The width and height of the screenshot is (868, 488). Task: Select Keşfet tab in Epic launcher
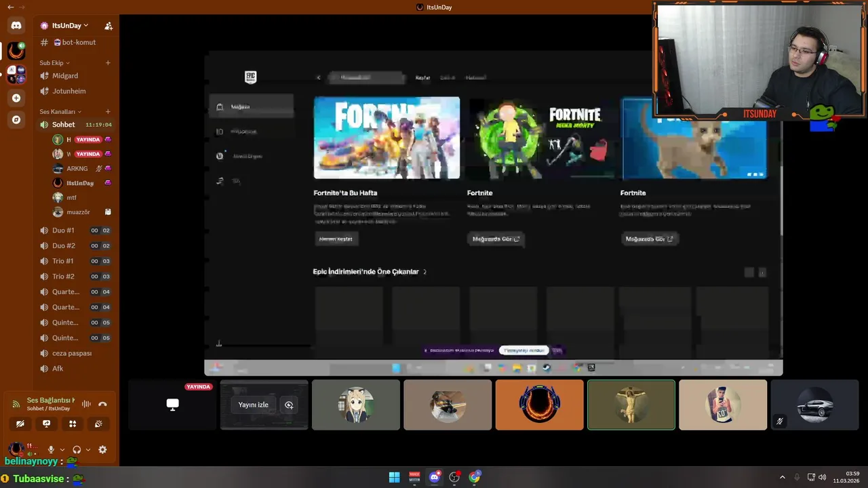[422, 78]
